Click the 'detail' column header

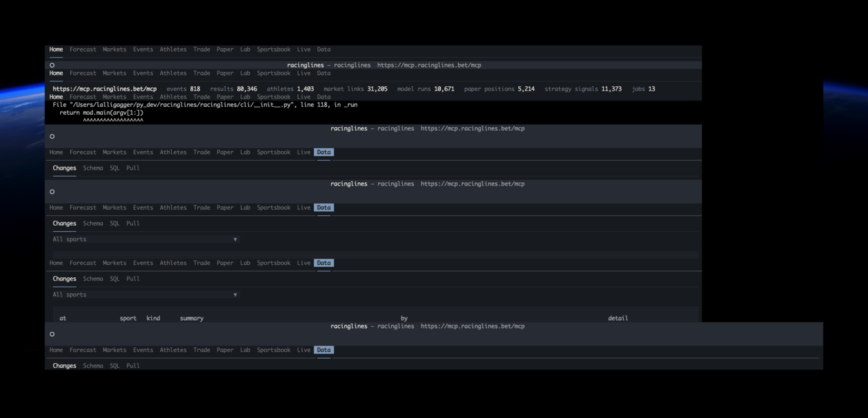pos(618,318)
